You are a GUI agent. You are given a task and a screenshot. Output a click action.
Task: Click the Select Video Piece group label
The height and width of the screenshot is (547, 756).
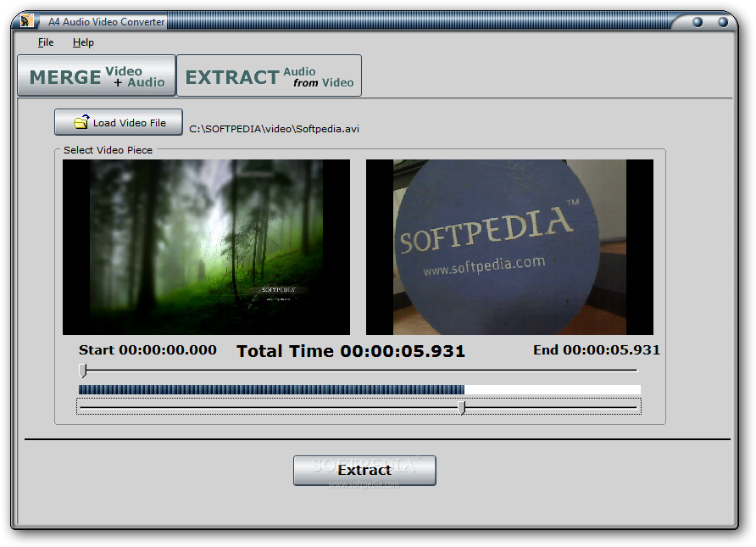click(108, 150)
